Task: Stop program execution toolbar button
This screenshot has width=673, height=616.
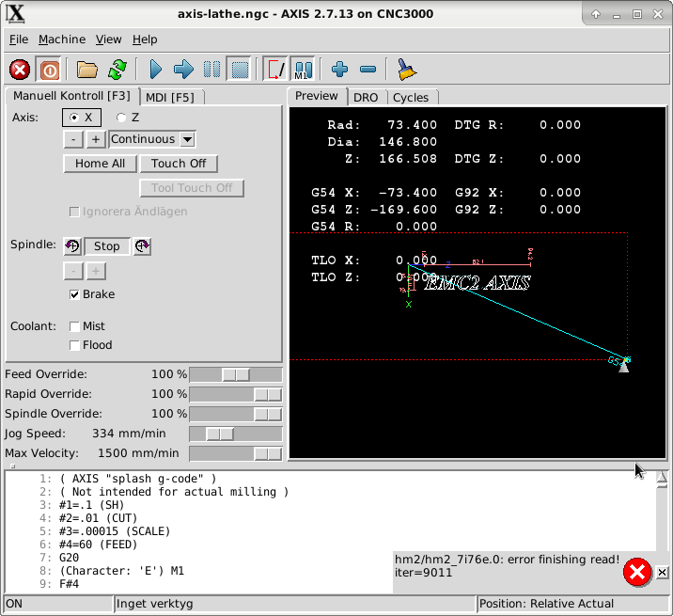Action: (x=240, y=70)
